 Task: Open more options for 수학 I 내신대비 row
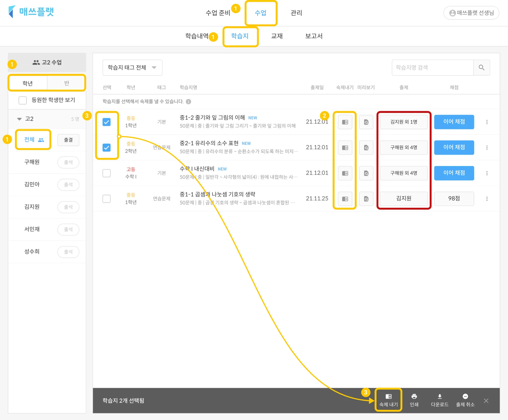point(487,173)
